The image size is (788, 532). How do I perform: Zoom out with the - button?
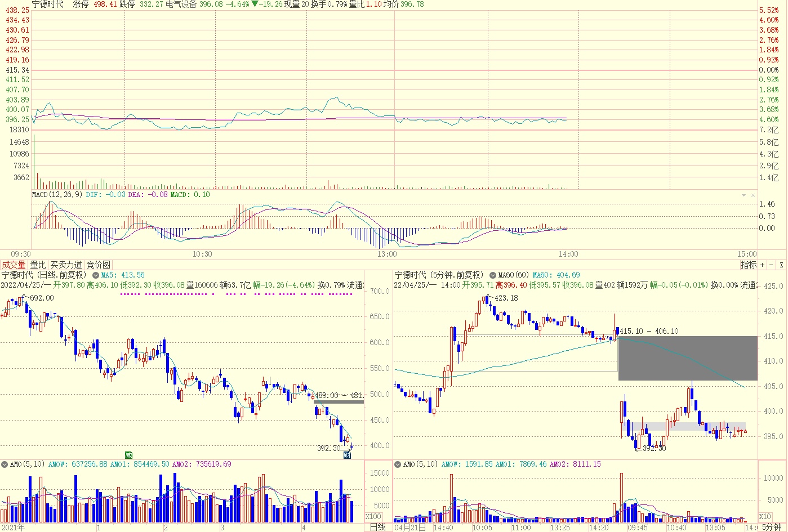coord(772,265)
